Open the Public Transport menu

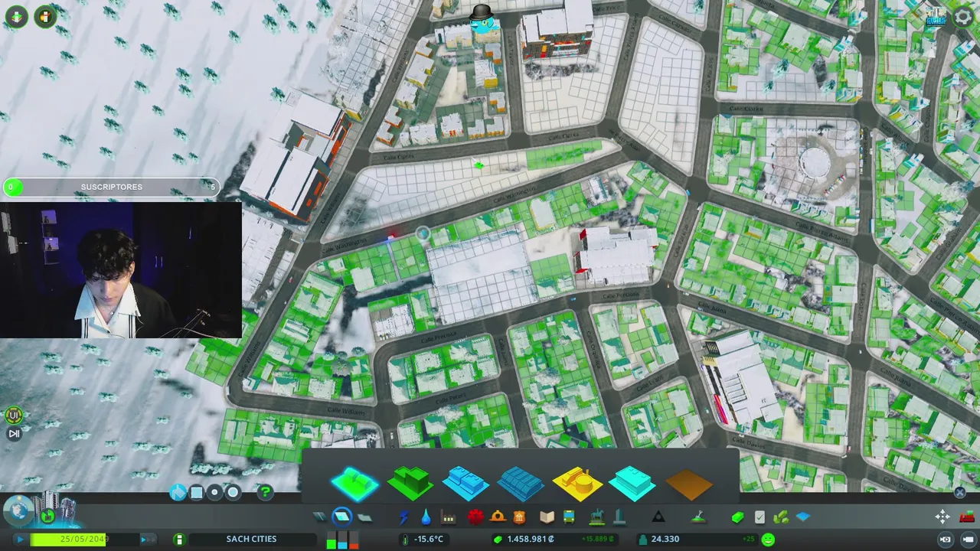click(x=569, y=518)
